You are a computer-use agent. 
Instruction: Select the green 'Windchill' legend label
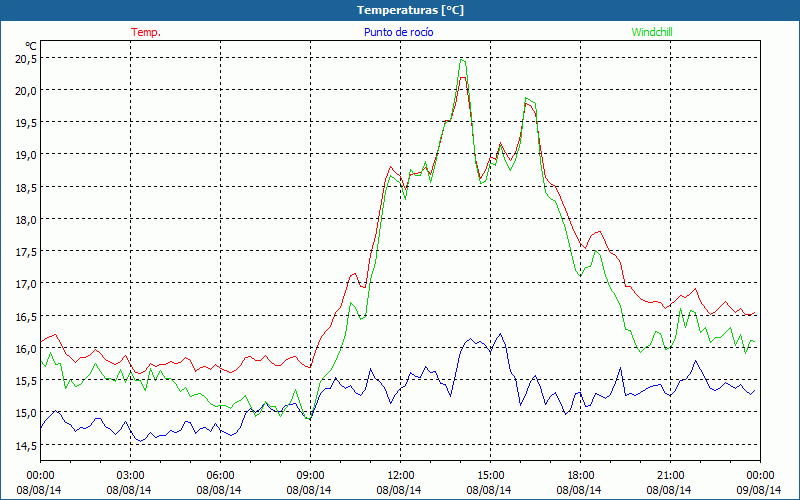pos(652,32)
